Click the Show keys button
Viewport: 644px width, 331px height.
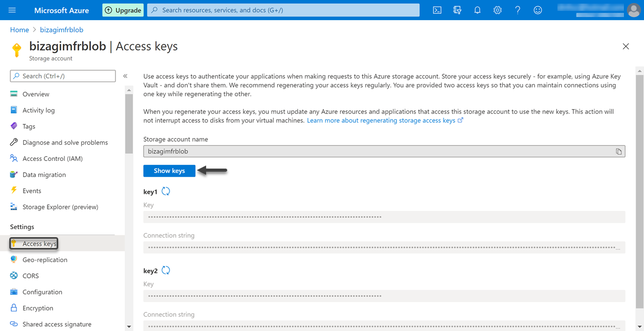pyautogui.click(x=170, y=171)
